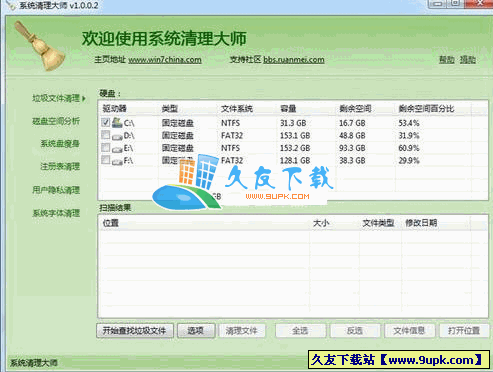
Task: Click the 48.8 GB free space value
Action: (x=352, y=136)
